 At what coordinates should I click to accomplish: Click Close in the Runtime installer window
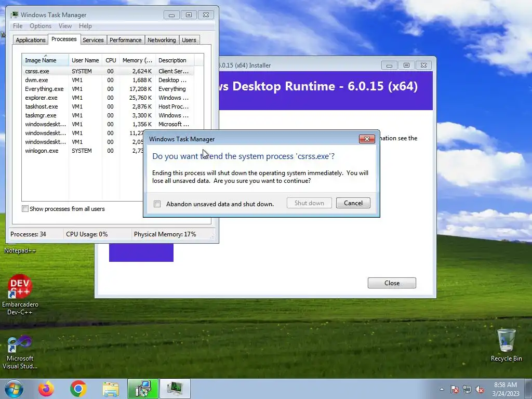coord(392,283)
